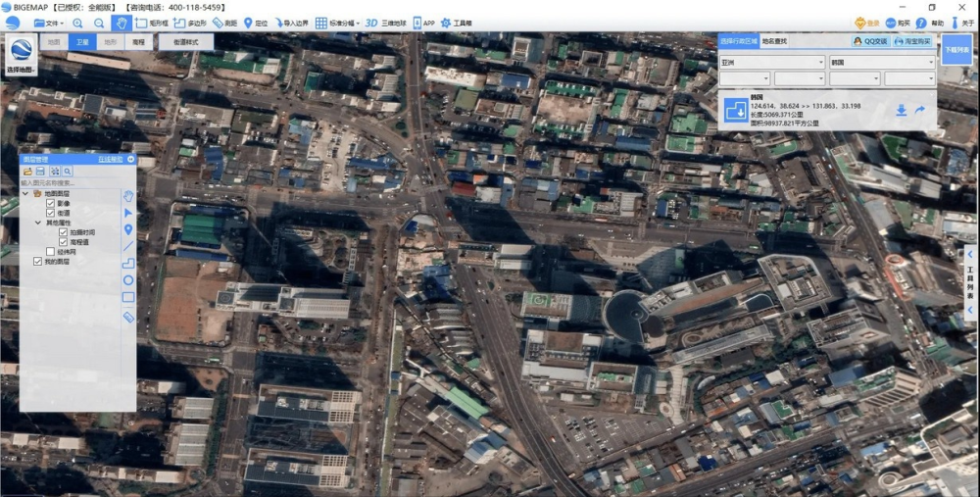Select the circle drawing tool in layer panel
Image resolution: width=980 pixels, height=497 pixels.
click(x=128, y=280)
